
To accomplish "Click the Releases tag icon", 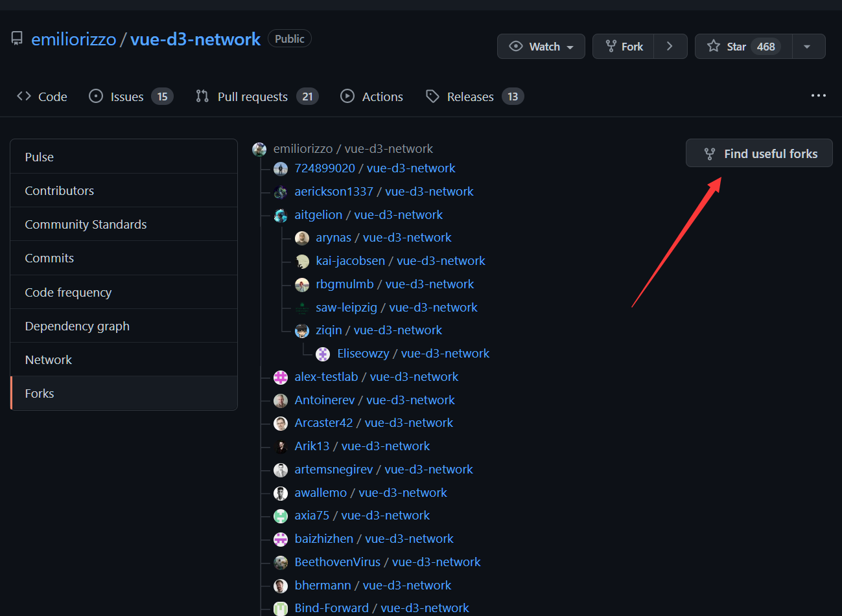I will [x=432, y=96].
